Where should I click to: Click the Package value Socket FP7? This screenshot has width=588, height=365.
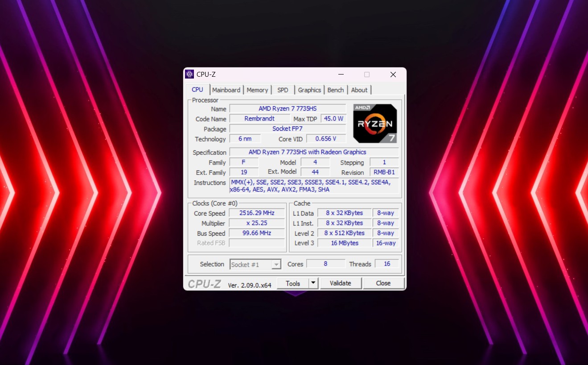[x=288, y=129]
